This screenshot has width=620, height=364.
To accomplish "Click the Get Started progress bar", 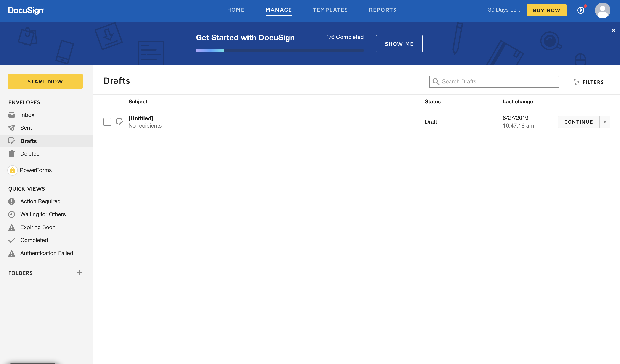I will (x=279, y=51).
